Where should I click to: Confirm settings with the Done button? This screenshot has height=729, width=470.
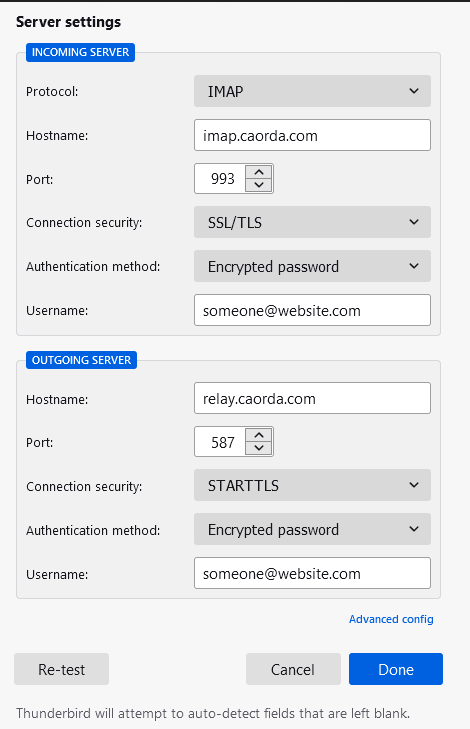click(396, 669)
